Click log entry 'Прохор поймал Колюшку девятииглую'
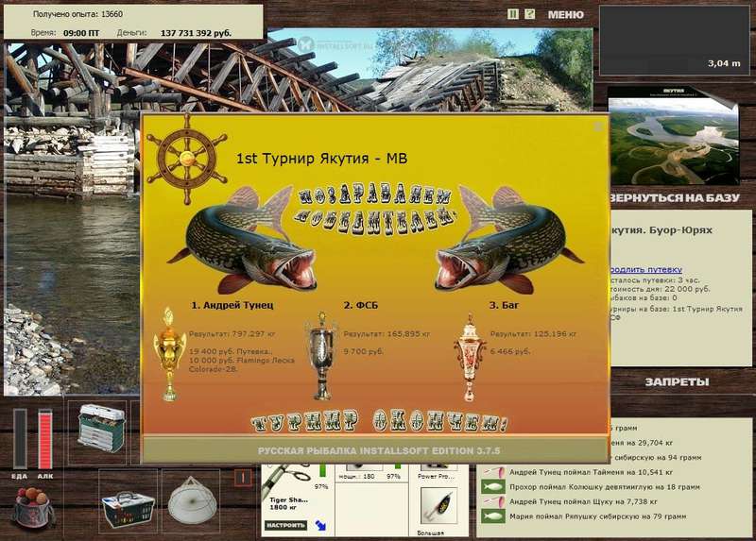 [605, 487]
